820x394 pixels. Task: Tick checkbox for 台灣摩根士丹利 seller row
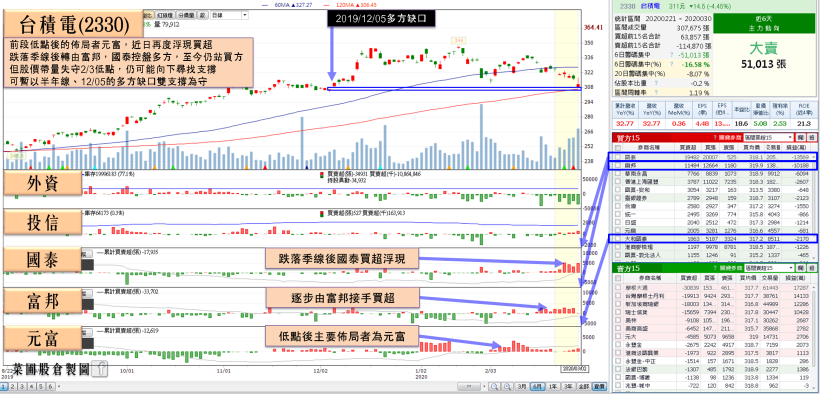(x=618, y=296)
